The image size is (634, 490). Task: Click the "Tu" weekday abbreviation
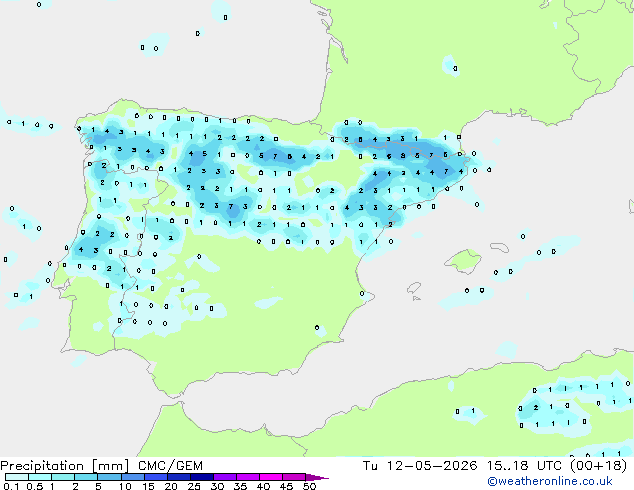tap(370, 466)
